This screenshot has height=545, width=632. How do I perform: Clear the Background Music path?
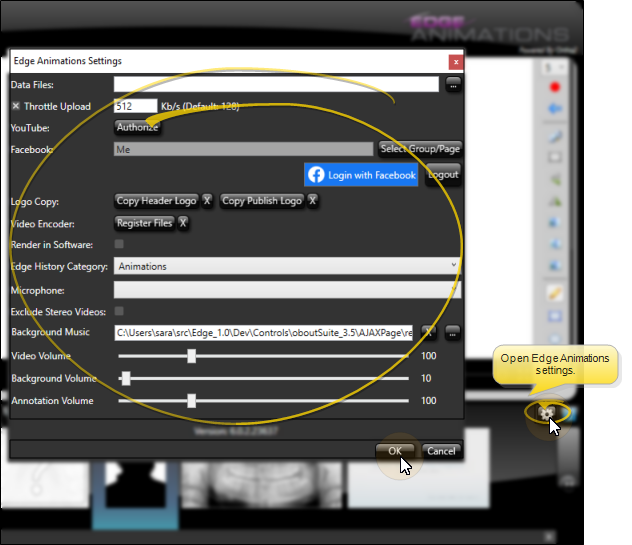(428, 332)
